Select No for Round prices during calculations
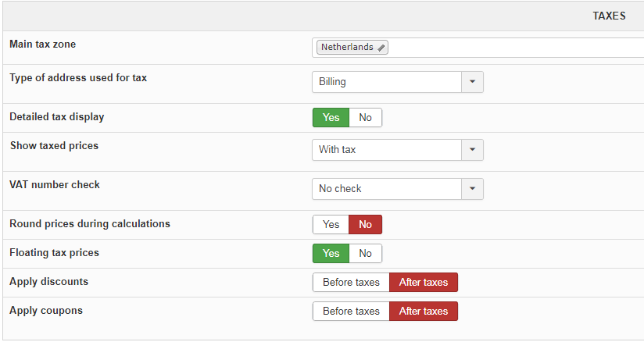Image resolution: width=644 pixels, height=342 pixels. click(x=366, y=225)
